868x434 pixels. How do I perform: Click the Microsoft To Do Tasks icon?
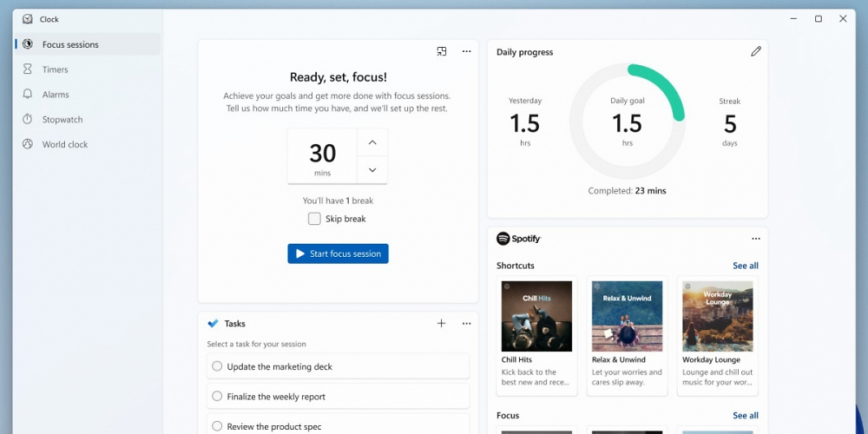(214, 323)
